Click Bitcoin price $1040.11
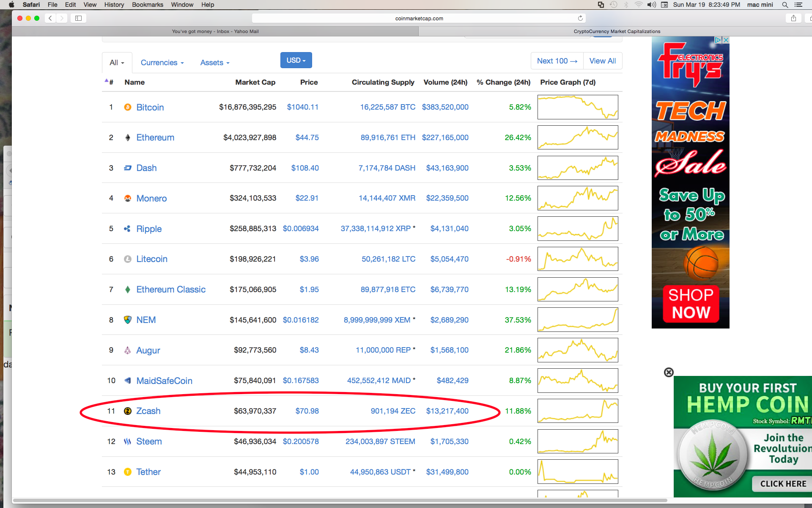812x508 pixels. [302, 107]
